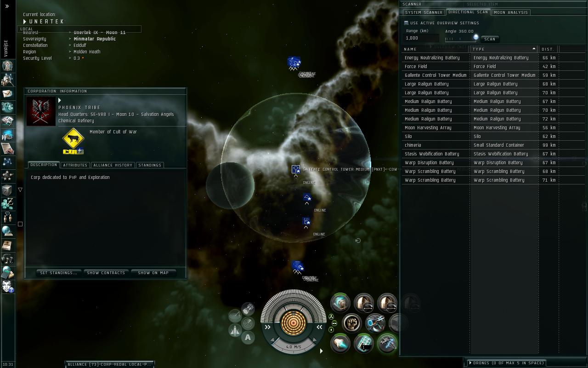Click the rocket ship icon on the HUD
This screenshot has width=588, height=368.
235,330
